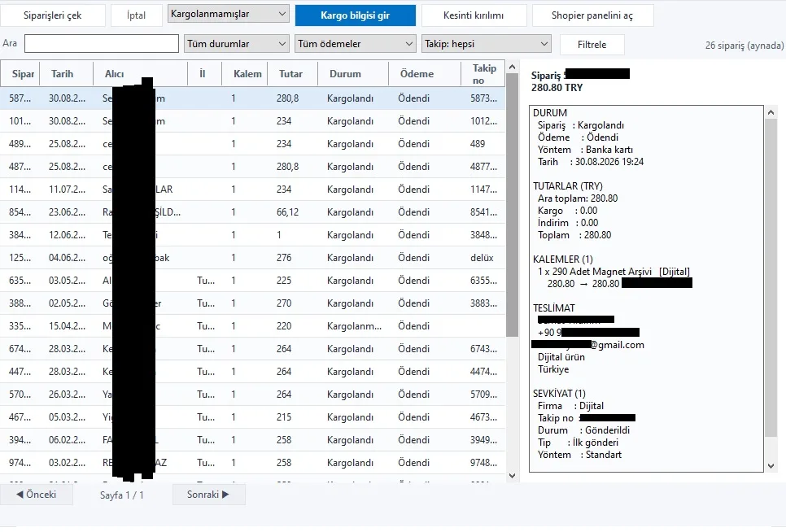786x532 pixels.
Task: Go to next page with Sonraki
Action: 208,495
